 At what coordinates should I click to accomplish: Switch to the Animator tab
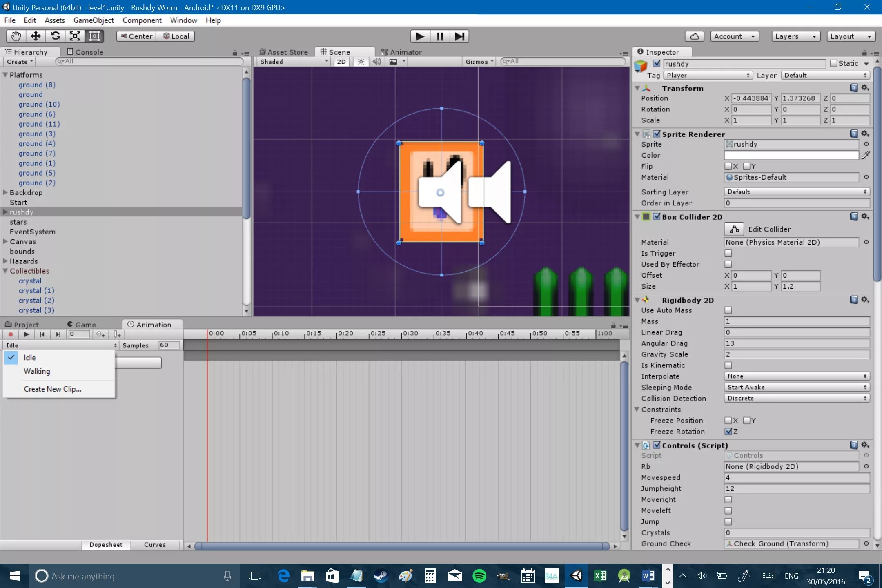coord(401,52)
